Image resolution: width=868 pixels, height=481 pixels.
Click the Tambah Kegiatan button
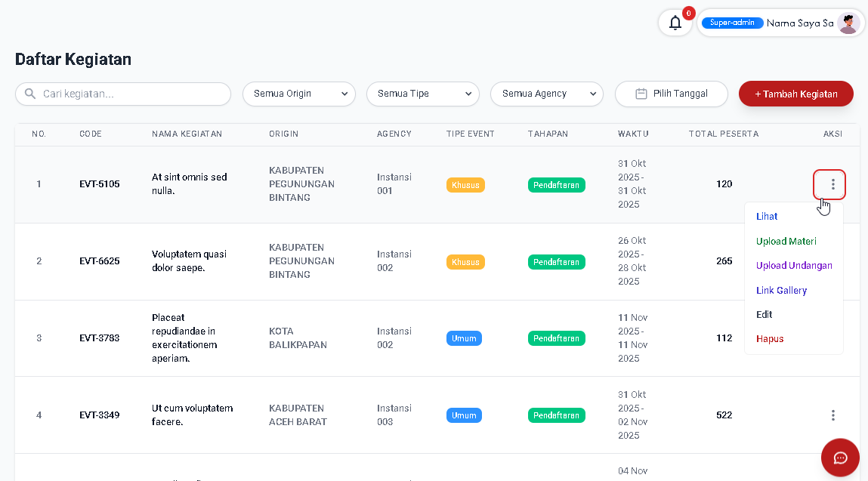click(x=795, y=94)
